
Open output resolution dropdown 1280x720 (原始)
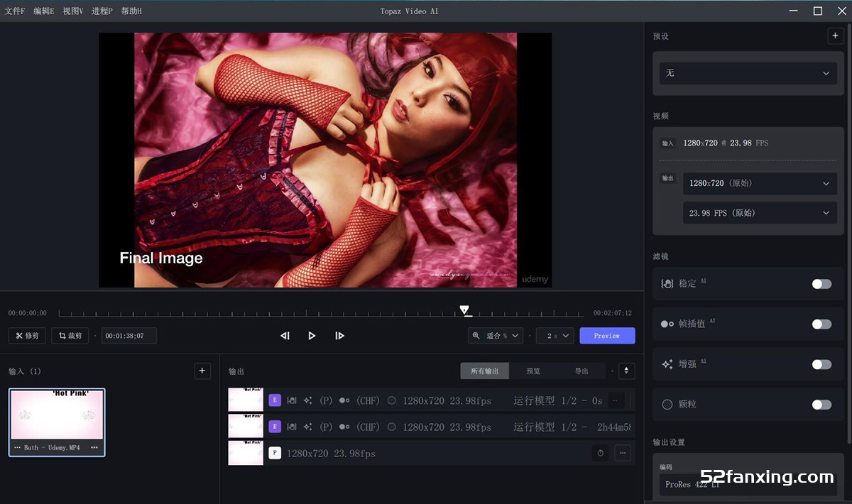pyautogui.click(x=760, y=183)
